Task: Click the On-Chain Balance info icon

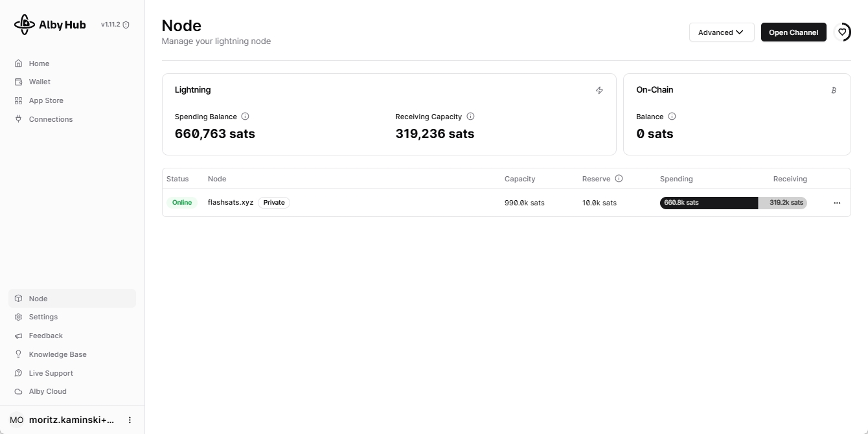Action: 672,117
